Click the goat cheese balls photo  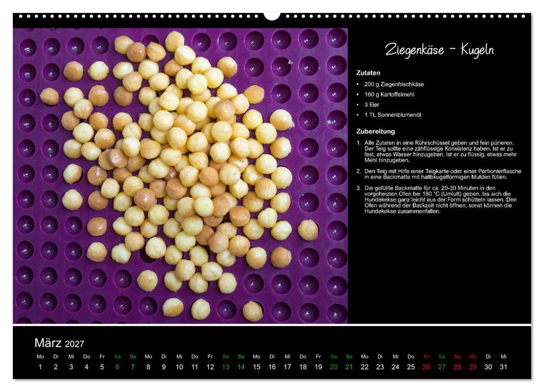pyautogui.click(x=180, y=175)
